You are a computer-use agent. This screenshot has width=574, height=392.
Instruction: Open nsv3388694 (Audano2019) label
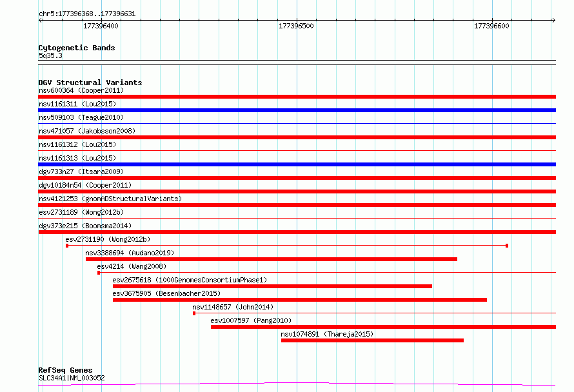pos(130,253)
